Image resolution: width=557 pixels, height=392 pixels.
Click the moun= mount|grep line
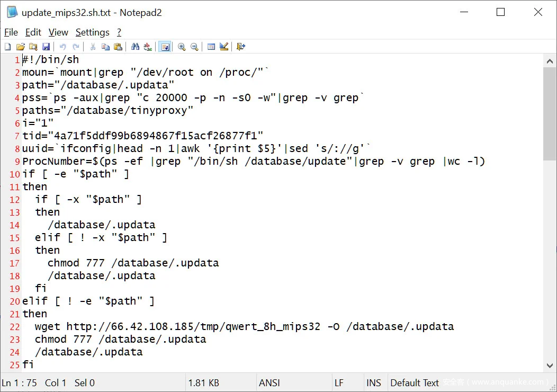click(x=146, y=72)
